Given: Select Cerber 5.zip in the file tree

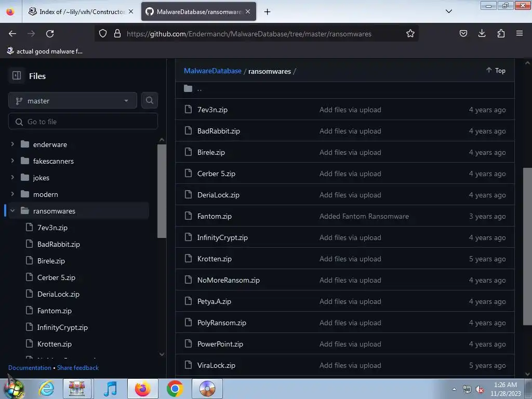Looking at the screenshot, I should pyautogui.click(x=56, y=277).
